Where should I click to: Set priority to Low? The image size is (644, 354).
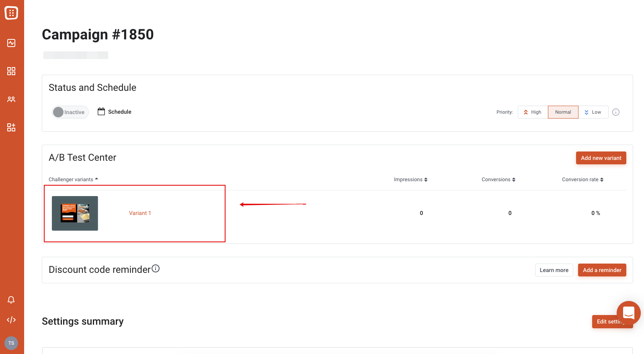(x=593, y=112)
